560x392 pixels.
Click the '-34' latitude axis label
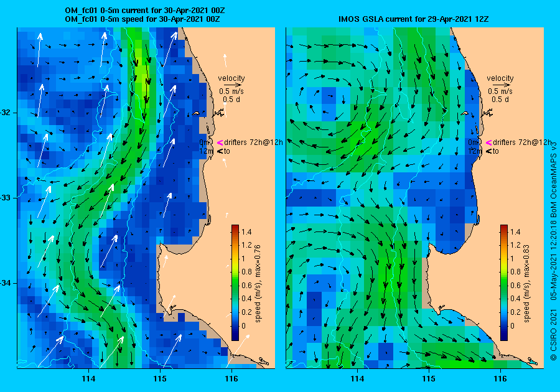6,283
